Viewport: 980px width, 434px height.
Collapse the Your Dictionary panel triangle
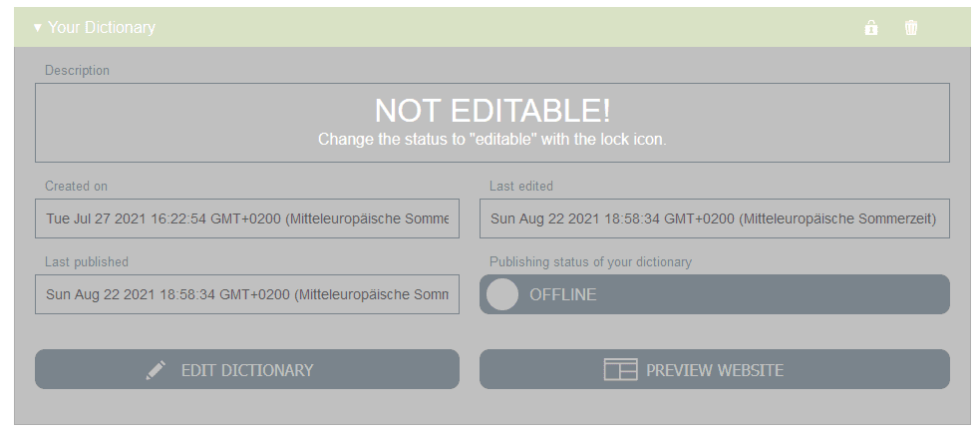38,28
